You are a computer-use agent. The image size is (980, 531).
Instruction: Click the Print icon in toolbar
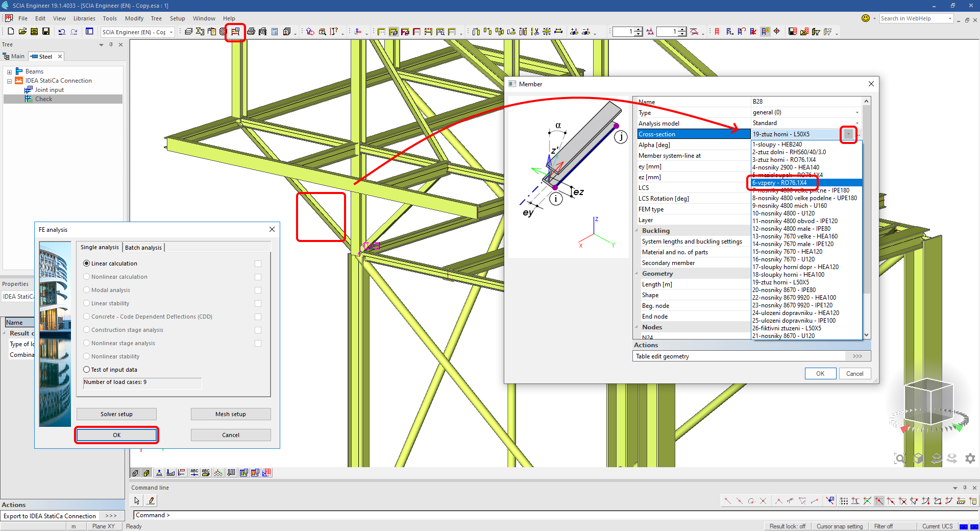click(251, 32)
